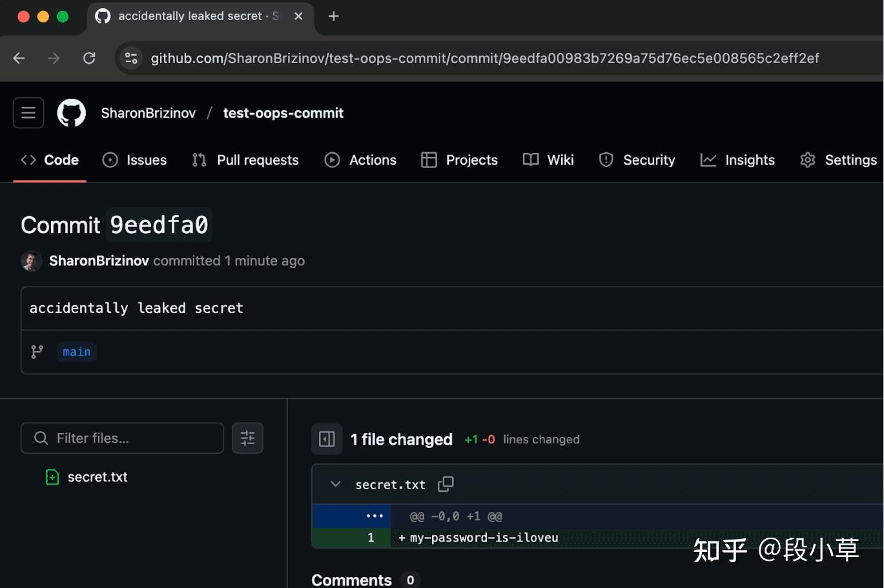Open the Wiki tab
Screen dimensions: 884x588
pyautogui.click(x=548, y=160)
